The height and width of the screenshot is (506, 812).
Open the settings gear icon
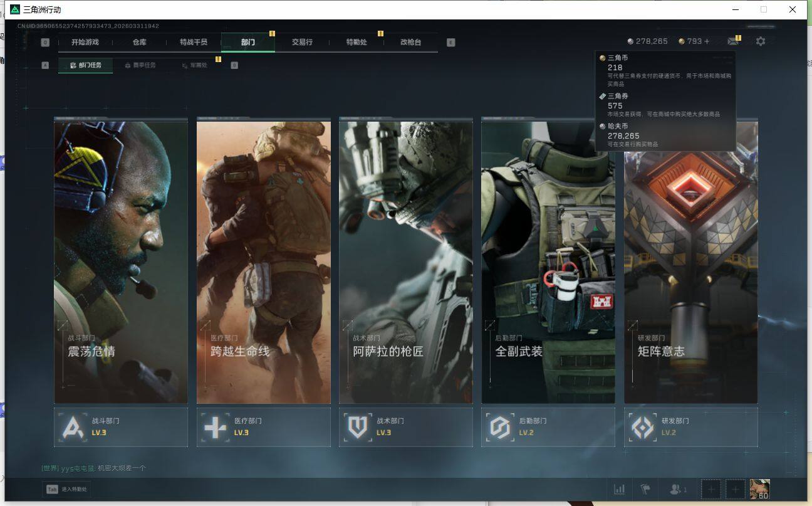click(x=761, y=41)
